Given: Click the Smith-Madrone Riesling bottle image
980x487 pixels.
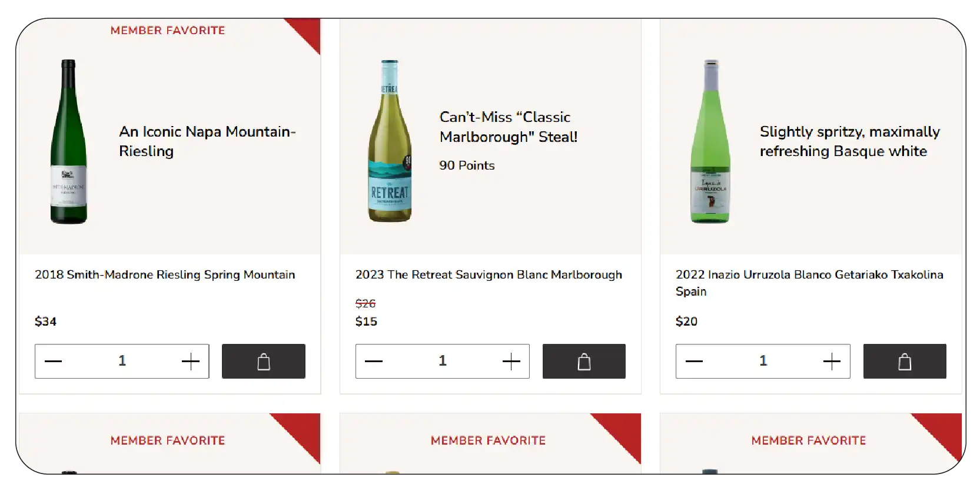Looking at the screenshot, I should click(69, 141).
